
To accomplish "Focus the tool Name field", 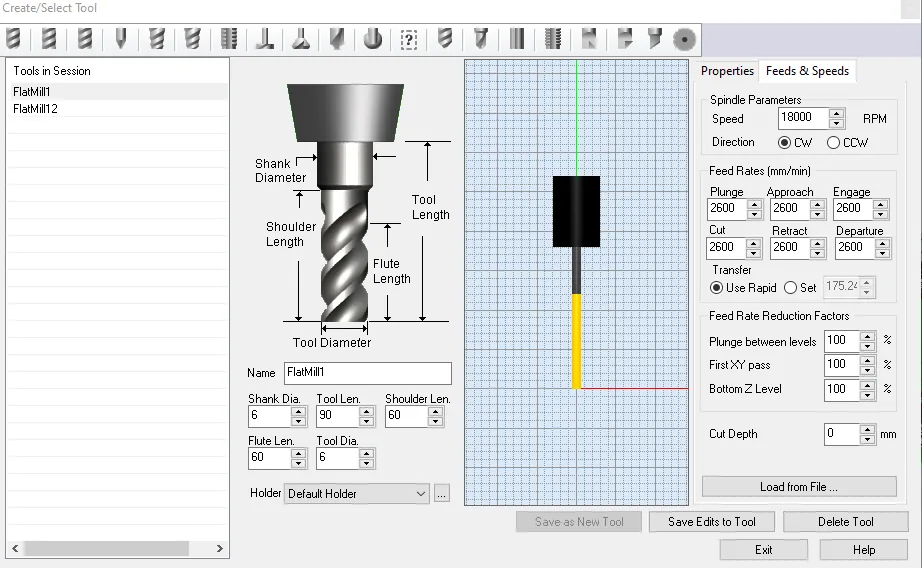I will (368, 373).
